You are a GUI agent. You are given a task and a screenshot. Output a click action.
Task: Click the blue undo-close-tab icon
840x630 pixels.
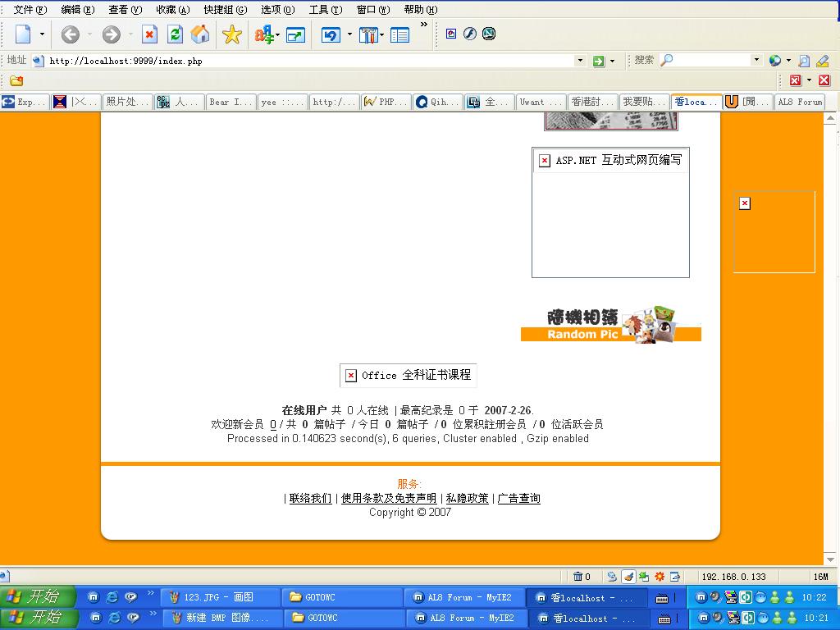pos(331,35)
